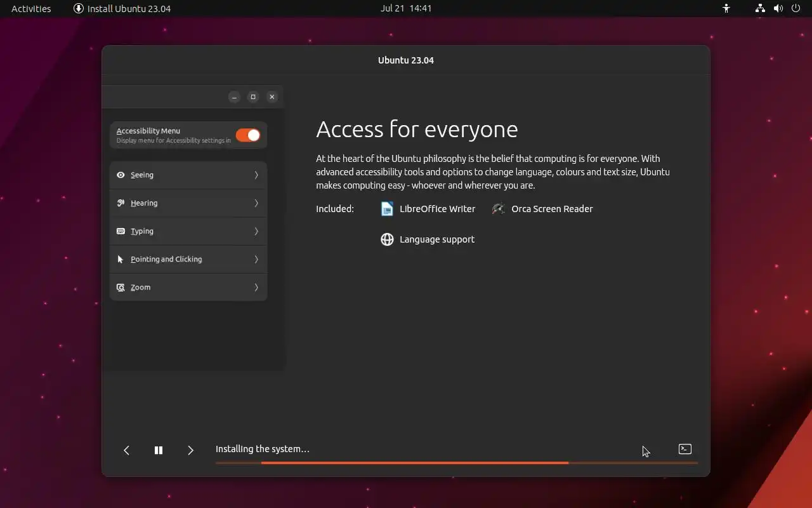Expand the Seeing row chevron
This screenshot has width=812, height=508.
(x=256, y=175)
